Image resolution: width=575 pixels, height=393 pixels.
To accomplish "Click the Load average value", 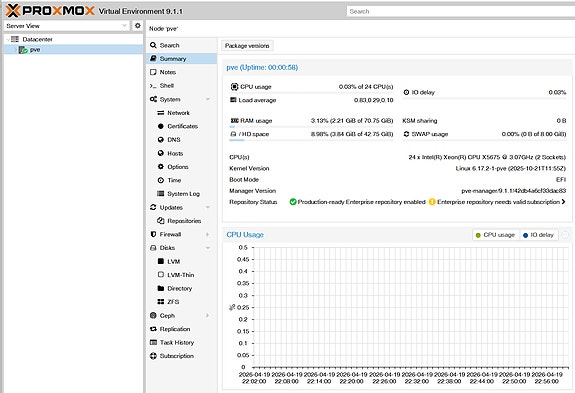I will point(373,100).
